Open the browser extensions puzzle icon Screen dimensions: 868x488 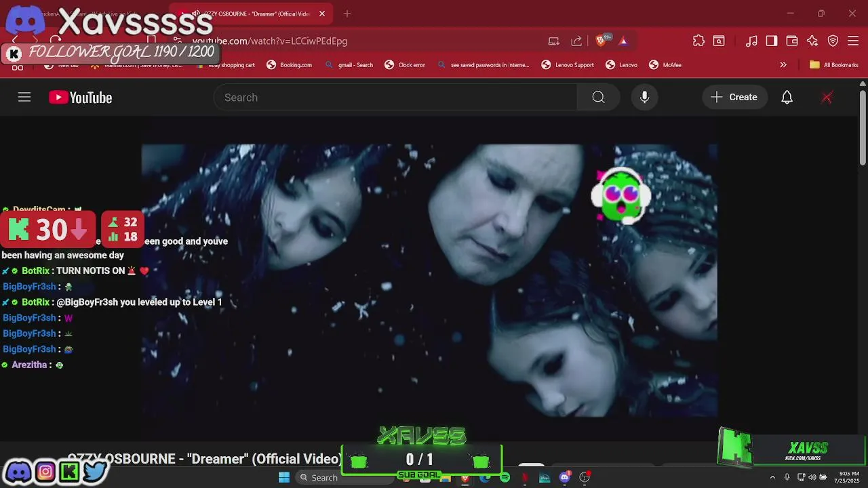(x=698, y=41)
